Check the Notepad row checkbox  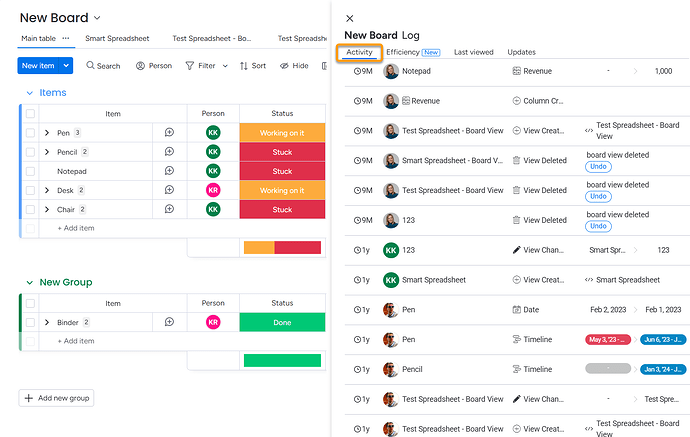(x=30, y=171)
